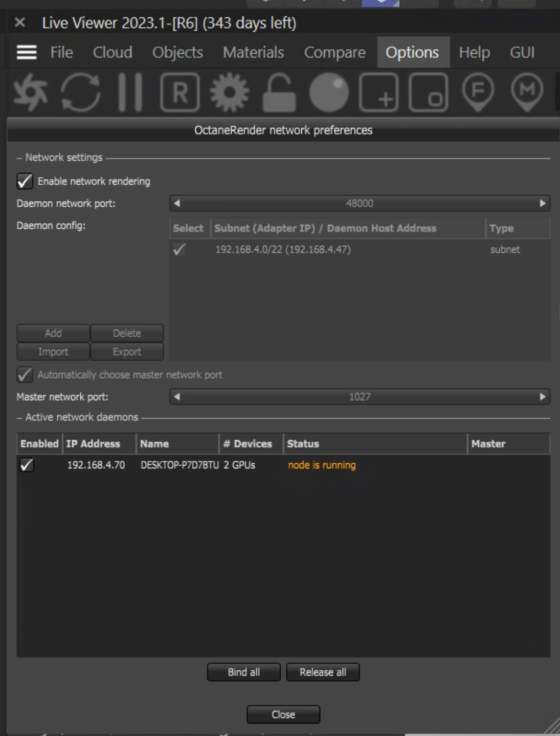This screenshot has width=560, height=736.
Task: Disable the Enable network rendering checkbox
Action: click(25, 181)
